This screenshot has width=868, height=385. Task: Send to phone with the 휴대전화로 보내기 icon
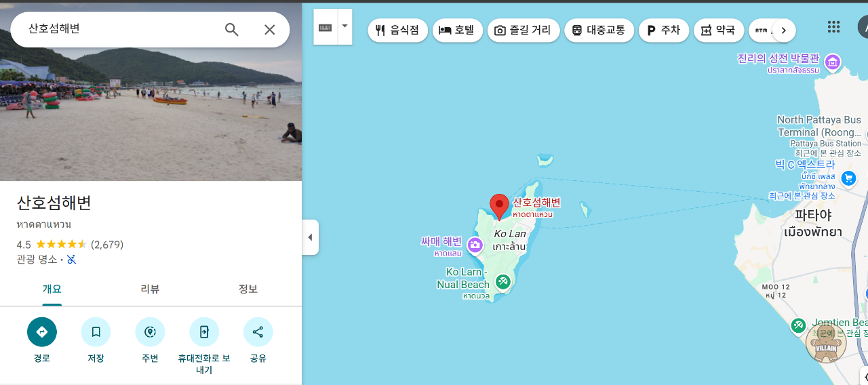click(204, 332)
